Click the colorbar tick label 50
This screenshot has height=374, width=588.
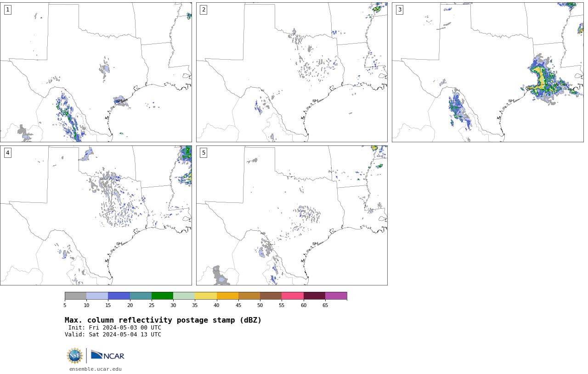260,305
